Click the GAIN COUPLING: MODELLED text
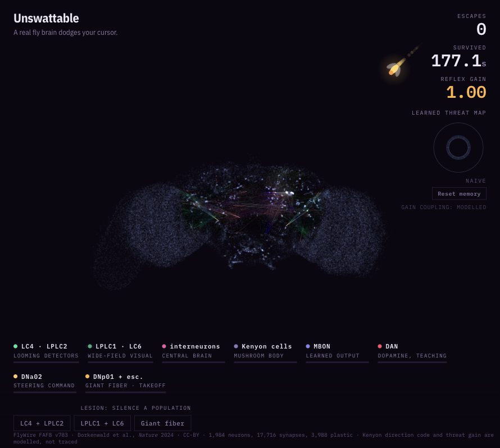This screenshot has width=500, height=448. [444, 207]
